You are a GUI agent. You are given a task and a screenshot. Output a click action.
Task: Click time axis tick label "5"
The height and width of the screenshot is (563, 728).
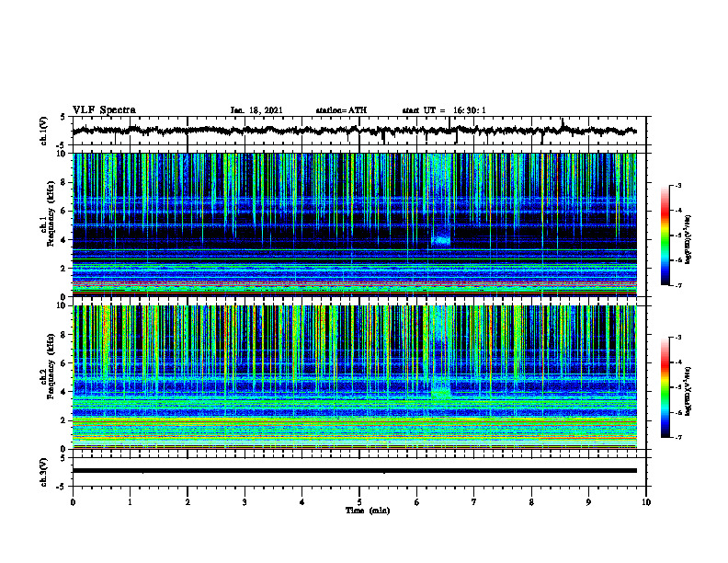359,502
